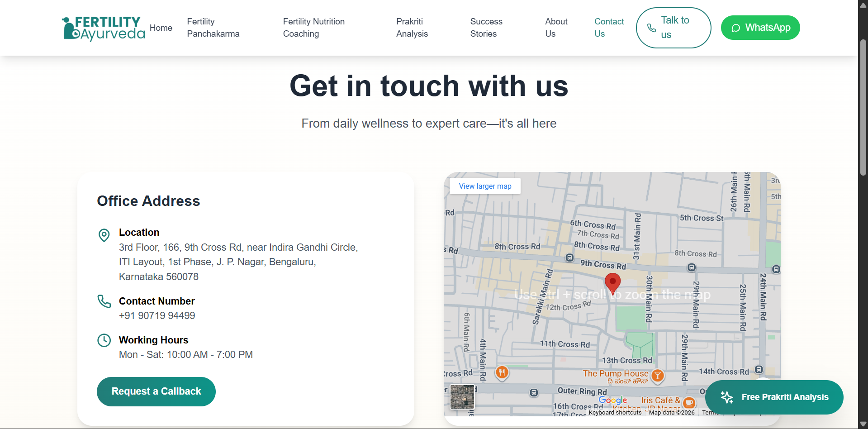Click The Pump House bar icon on map
868x429 pixels.
pyautogui.click(x=658, y=375)
